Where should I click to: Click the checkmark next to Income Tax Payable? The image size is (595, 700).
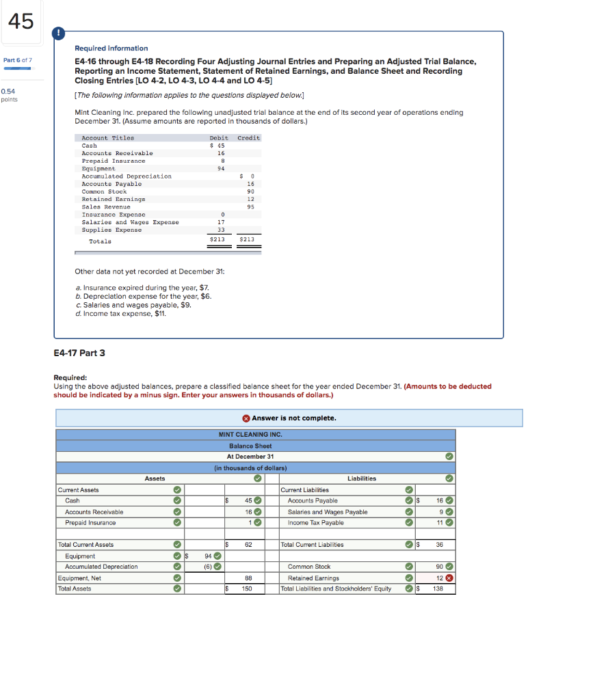[x=408, y=522]
